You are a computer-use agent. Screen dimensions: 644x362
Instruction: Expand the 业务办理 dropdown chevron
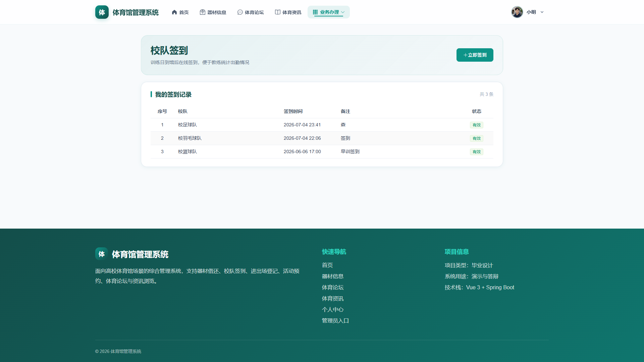[x=343, y=12]
